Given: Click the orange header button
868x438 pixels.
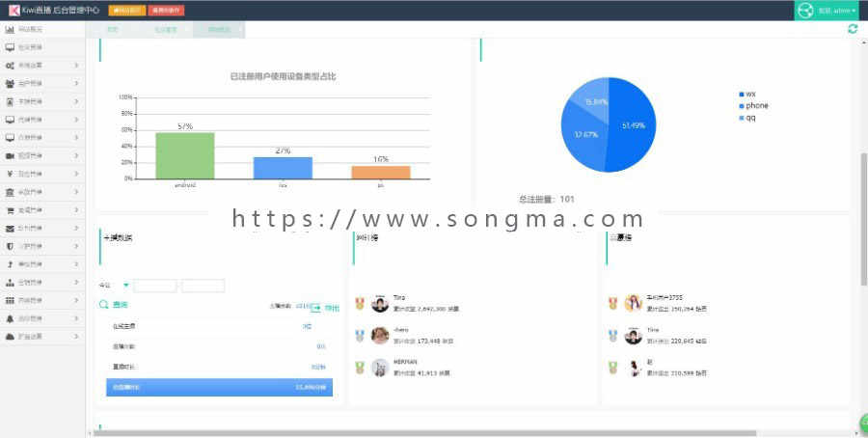Looking at the screenshot, I should point(127,11).
